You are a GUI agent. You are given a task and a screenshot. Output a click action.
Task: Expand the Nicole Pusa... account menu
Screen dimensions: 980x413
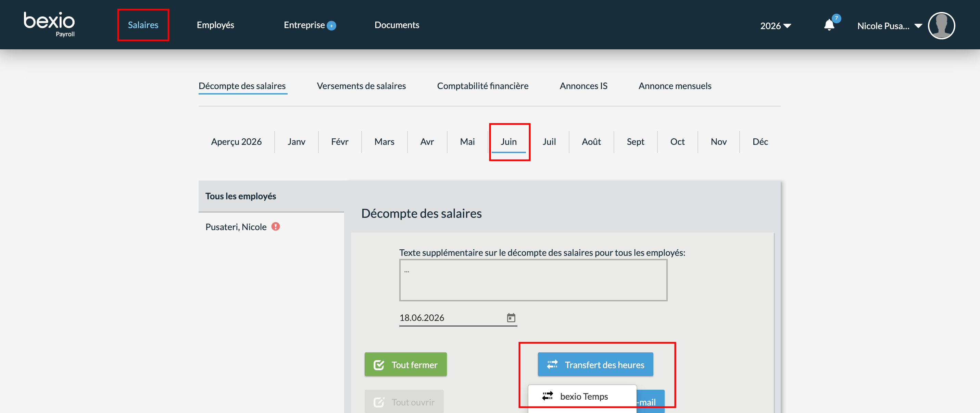pos(890,25)
